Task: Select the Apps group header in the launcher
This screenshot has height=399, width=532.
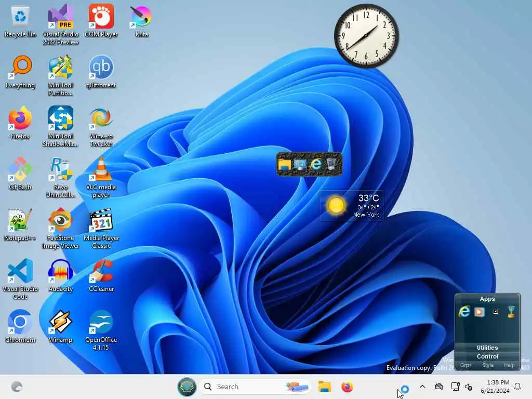Action: [x=487, y=299]
